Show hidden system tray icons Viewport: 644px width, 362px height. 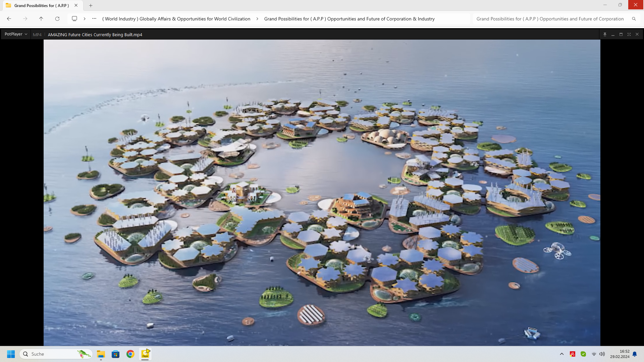[562, 354]
